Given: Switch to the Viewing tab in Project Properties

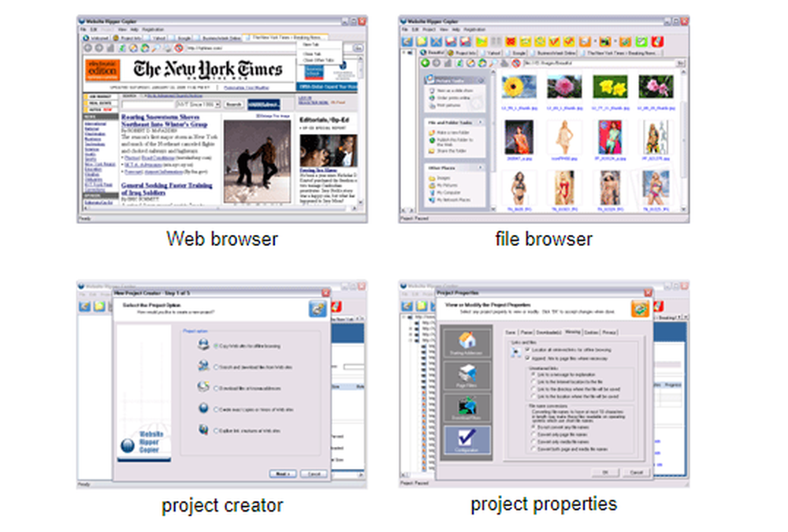Looking at the screenshot, I should (x=574, y=332).
